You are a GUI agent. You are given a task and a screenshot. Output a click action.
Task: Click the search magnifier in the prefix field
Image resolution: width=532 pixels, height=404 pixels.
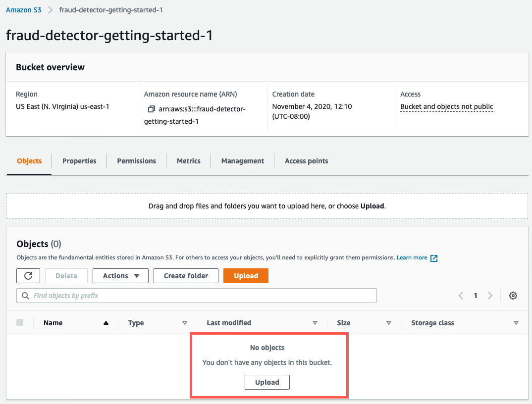click(x=25, y=296)
